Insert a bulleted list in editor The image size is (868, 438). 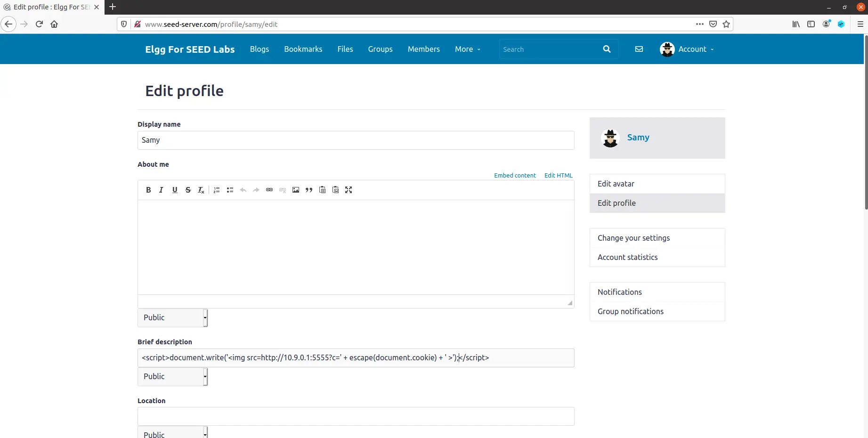click(x=230, y=190)
